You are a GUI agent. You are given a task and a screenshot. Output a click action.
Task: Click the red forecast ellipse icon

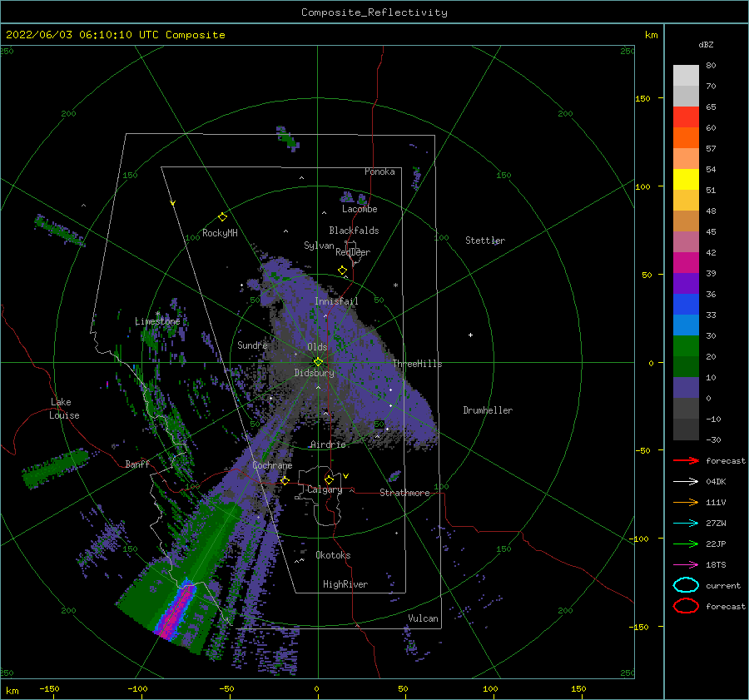click(686, 606)
